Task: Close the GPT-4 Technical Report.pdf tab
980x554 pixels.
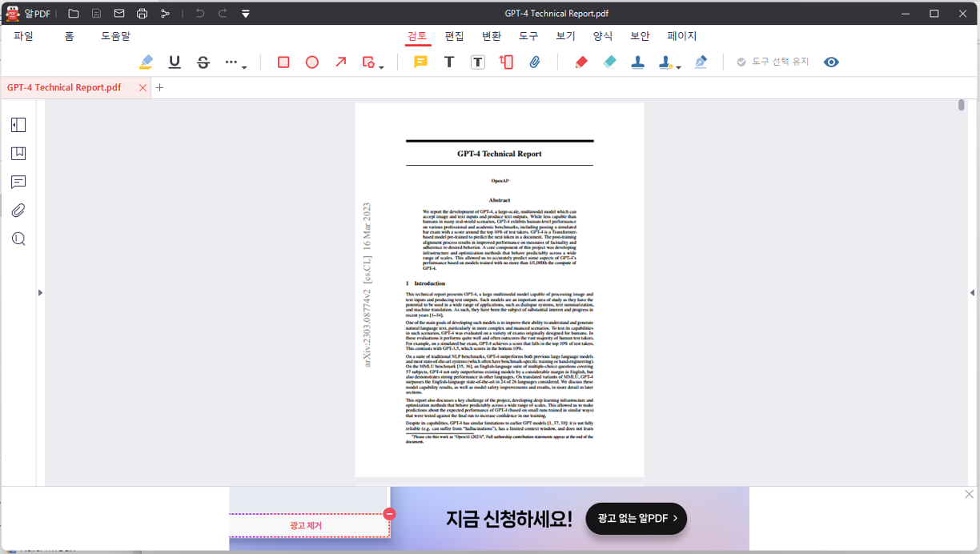Action: (143, 88)
